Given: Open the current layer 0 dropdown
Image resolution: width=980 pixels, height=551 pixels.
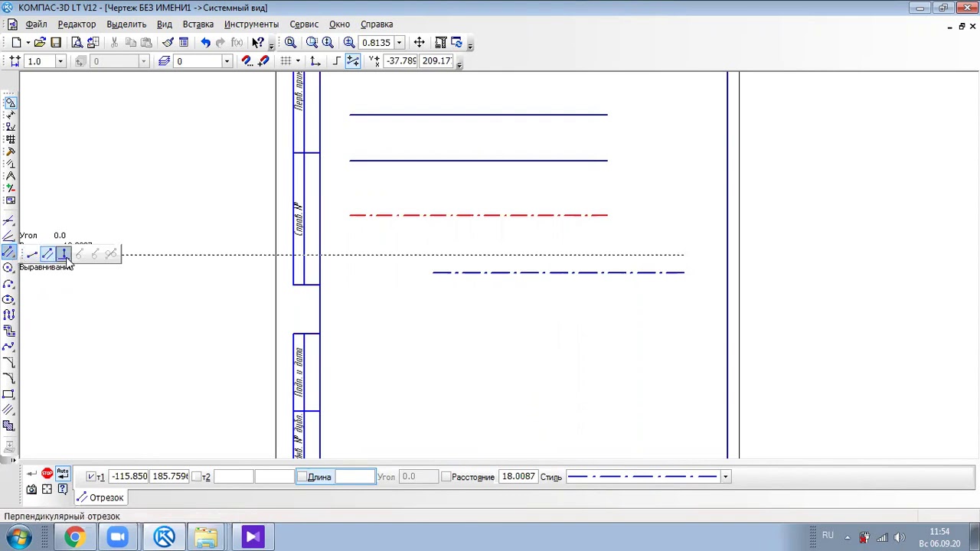Looking at the screenshot, I should coord(227,61).
